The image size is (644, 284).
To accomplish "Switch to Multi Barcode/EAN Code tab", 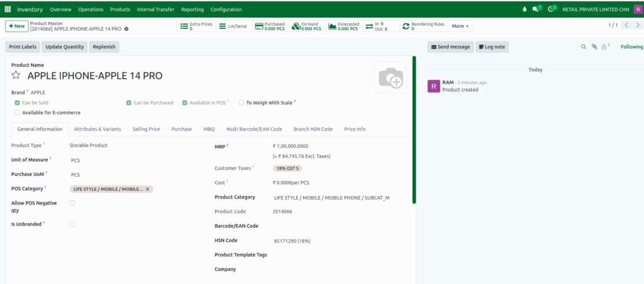I will (x=254, y=129).
